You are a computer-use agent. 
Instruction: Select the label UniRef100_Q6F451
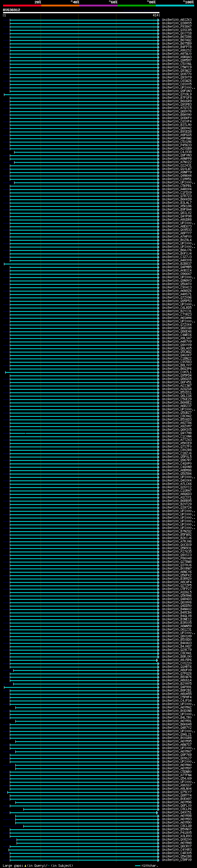(x=177, y=382)
